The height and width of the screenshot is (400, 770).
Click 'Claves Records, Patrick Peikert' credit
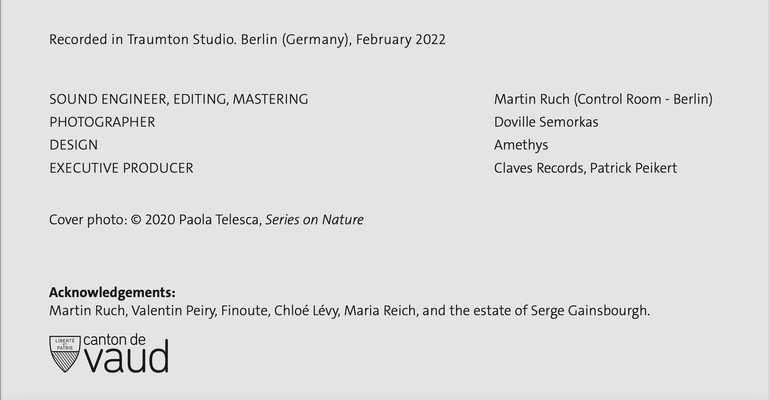585,168
